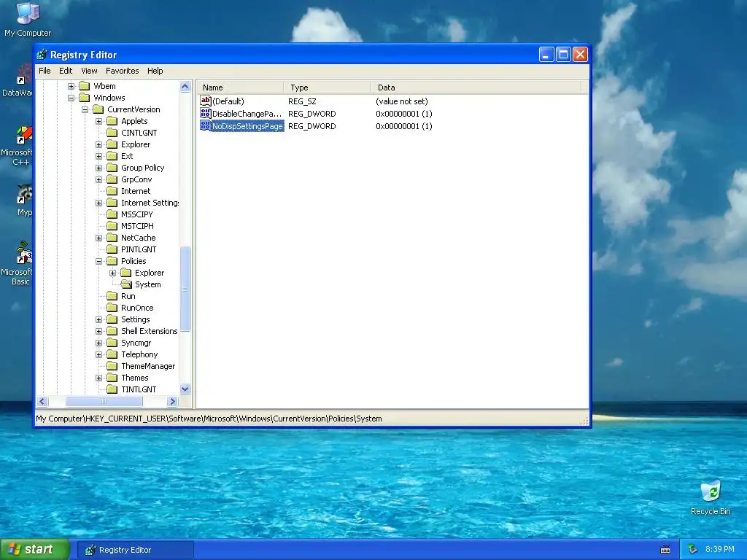Click the tree horizontal scroll left arrow
Screen dimensions: 747x560
pyautogui.click(x=42, y=402)
